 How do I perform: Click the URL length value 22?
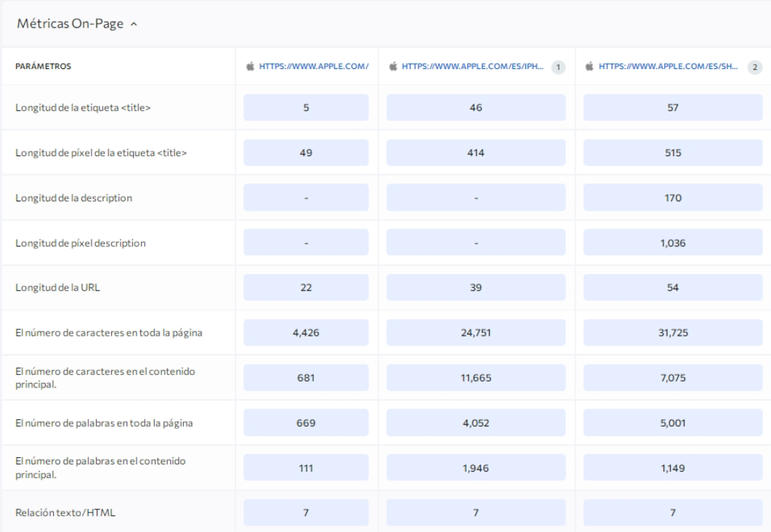(306, 288)
